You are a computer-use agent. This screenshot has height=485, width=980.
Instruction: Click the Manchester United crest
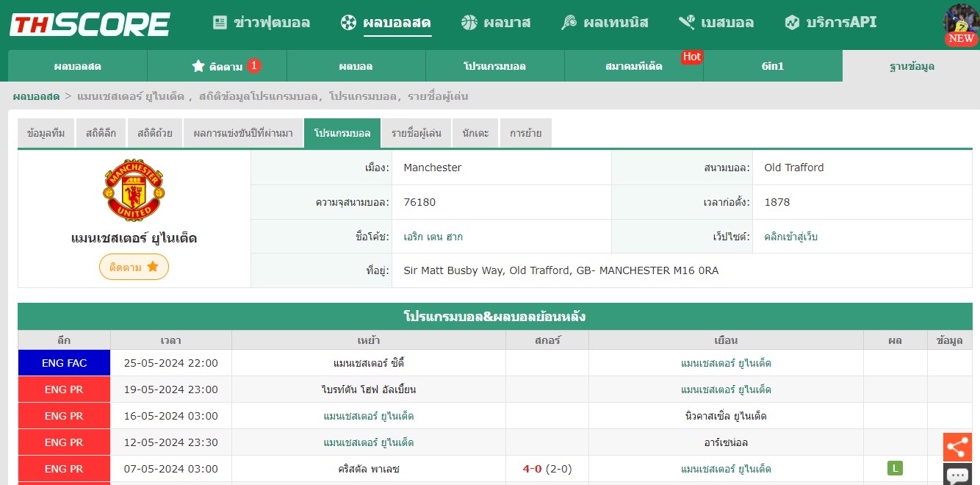point(134,190)
